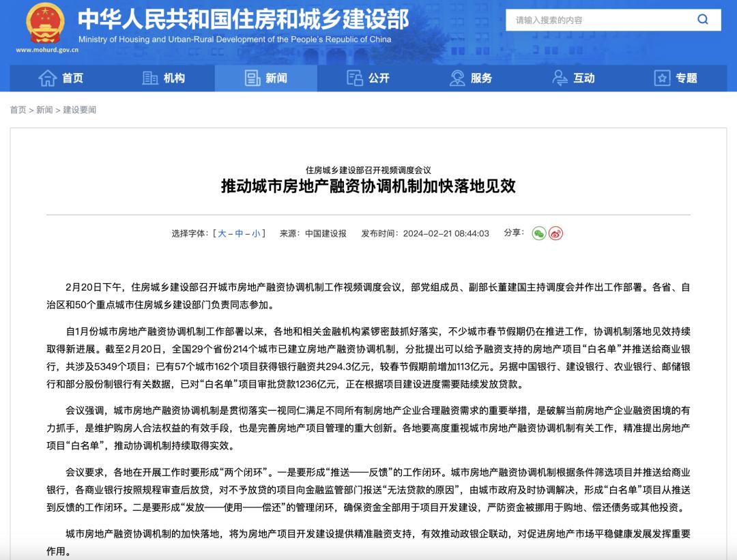The image size is (737, 560).
Task: Click the user icon beside 互动
Action: click(x=560, y=78)
